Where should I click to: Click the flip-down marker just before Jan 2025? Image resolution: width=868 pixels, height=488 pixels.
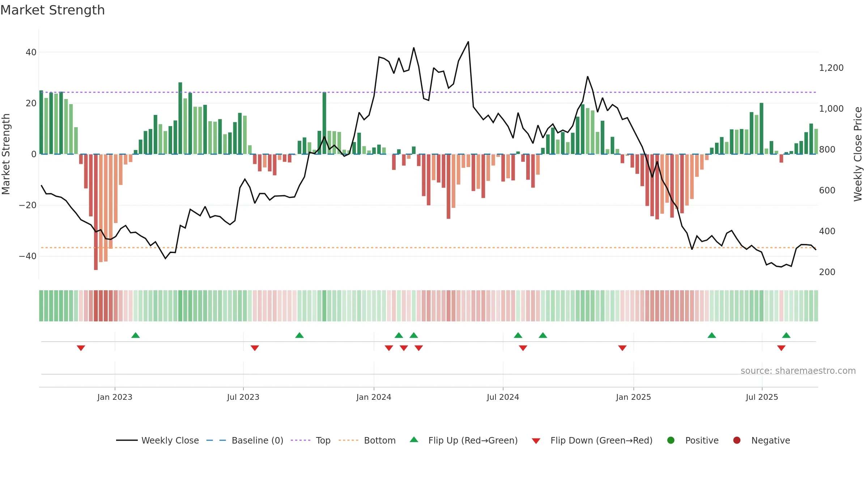click(x=622, y=348)
